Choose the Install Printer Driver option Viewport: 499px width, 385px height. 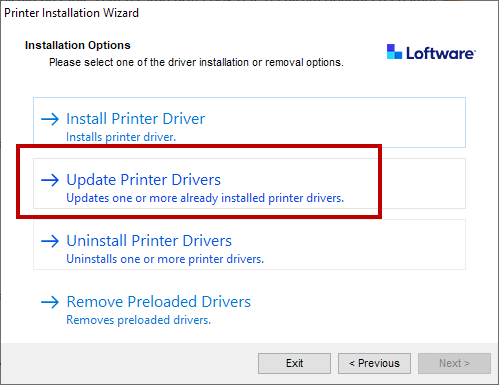[249, 122]
